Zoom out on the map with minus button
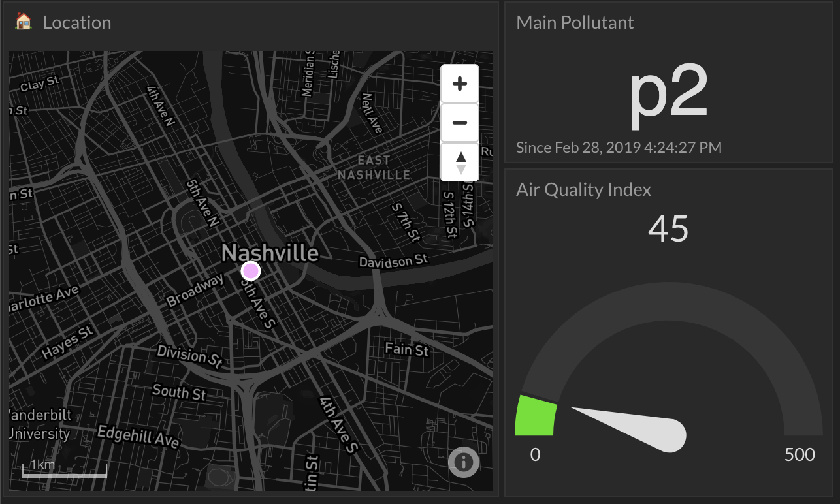840x504 pixels. pos(459,122)
